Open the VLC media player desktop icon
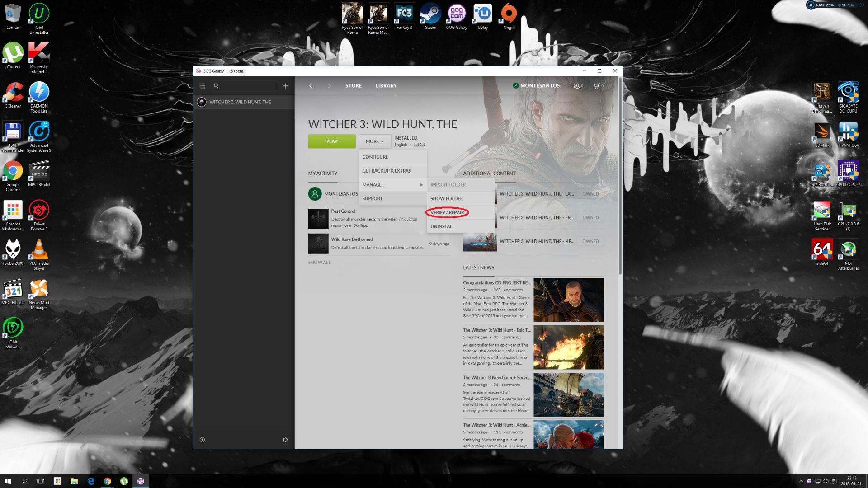The height and width of the screenshot is (488, 868). [39, 255]
